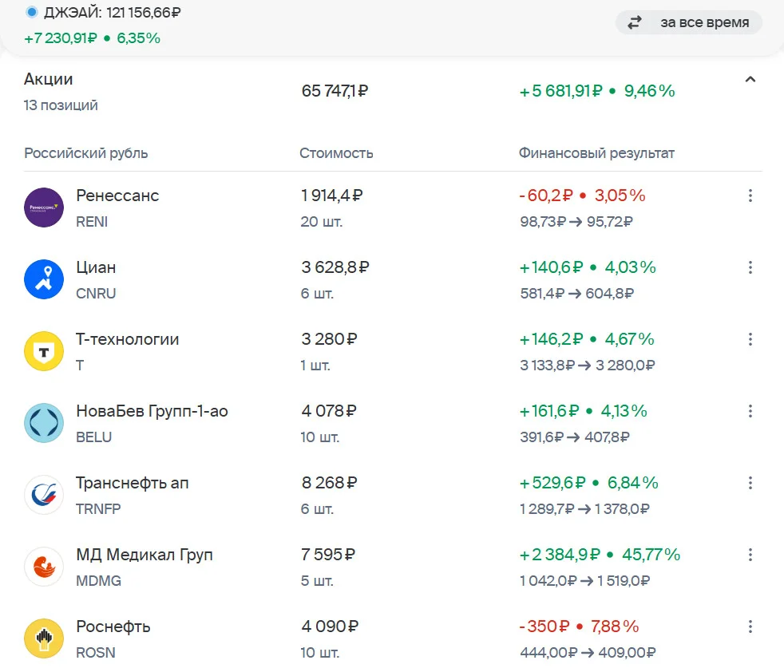This screenshot has height=672, width=784.
Task: Click the 4 090₽ value for Роснефть
Action: coord(330,627)
